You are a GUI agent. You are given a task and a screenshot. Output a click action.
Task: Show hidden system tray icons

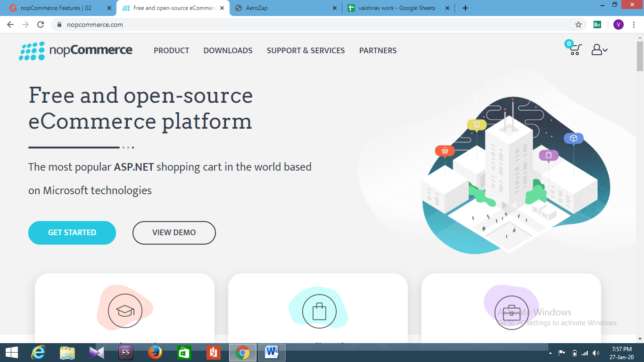551,353
